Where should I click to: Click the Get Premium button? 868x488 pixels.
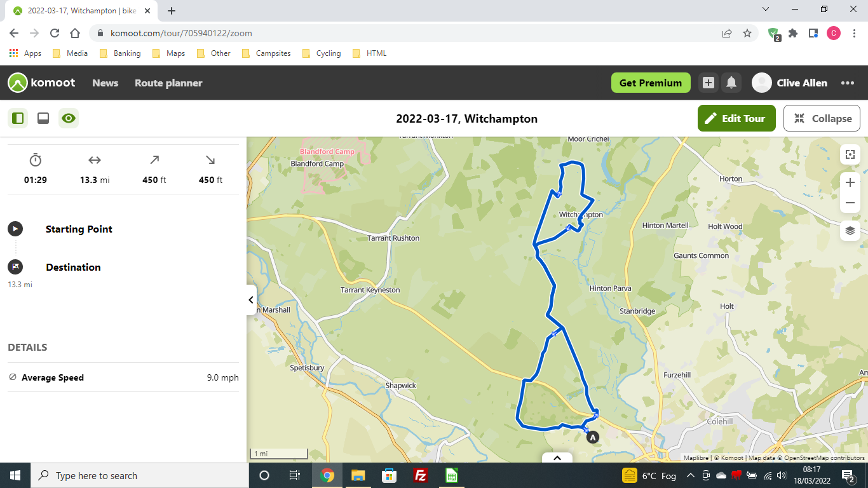tap(651, 83)
